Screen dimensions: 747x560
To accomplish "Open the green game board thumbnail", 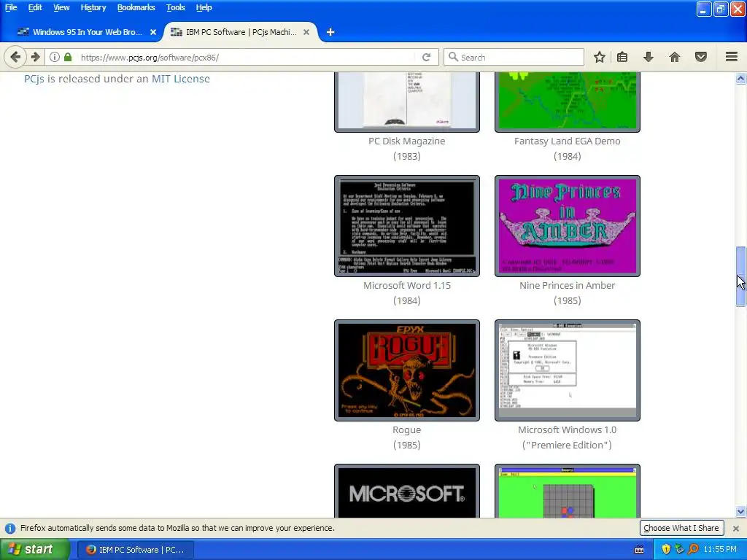I will [568, 491].
